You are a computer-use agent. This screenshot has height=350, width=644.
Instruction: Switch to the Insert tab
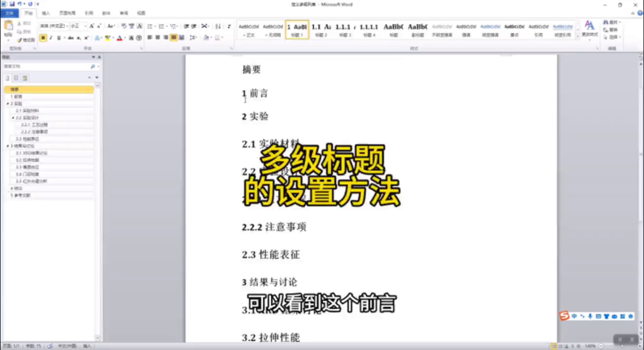(x=46, y=13)
